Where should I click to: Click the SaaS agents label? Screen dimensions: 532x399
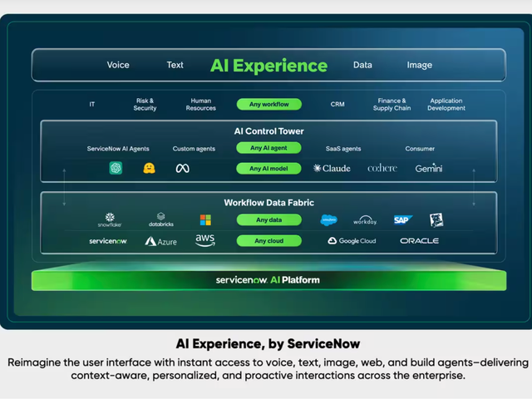click(343, 149)
